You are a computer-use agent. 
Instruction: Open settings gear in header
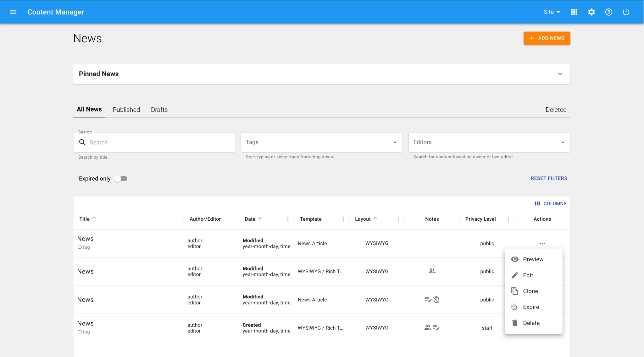591,12
